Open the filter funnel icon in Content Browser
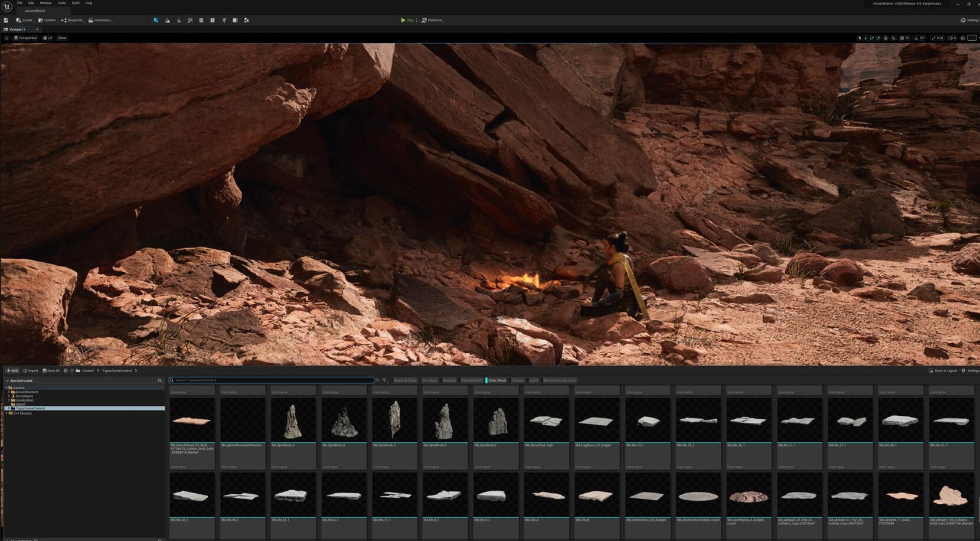 click(384, 380)
